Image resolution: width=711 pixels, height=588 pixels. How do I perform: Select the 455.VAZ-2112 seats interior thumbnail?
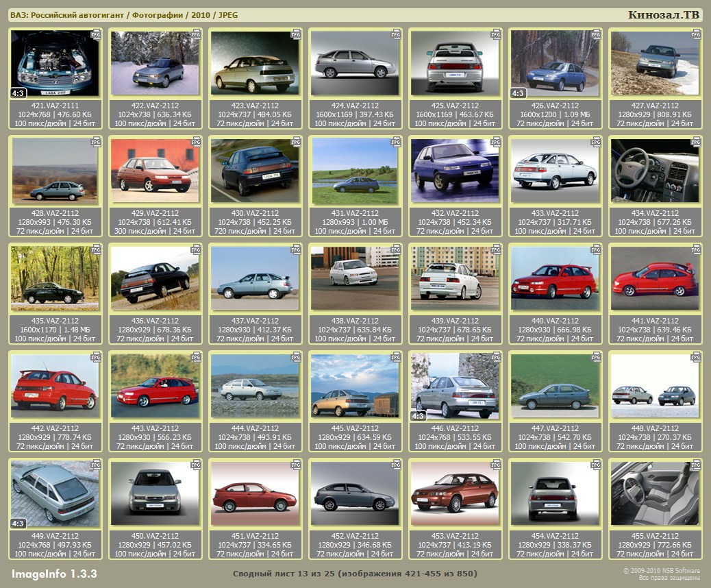(x=656, y=493)
